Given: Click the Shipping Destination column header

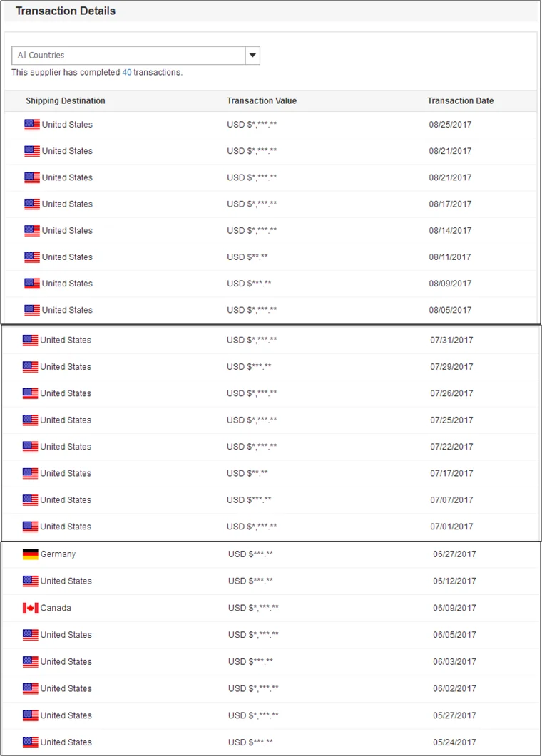Looking at the screenshot, I should pos(66,101).
